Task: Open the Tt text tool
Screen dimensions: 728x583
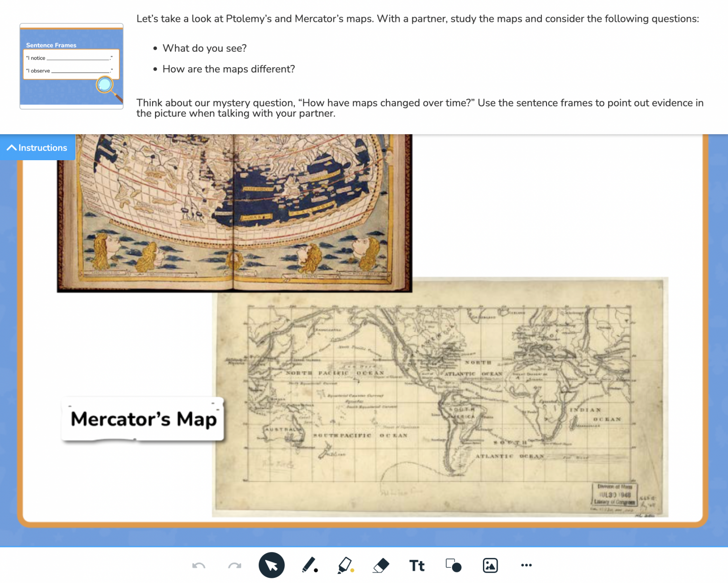Action: pyautogui.click(x=417, y=565)
